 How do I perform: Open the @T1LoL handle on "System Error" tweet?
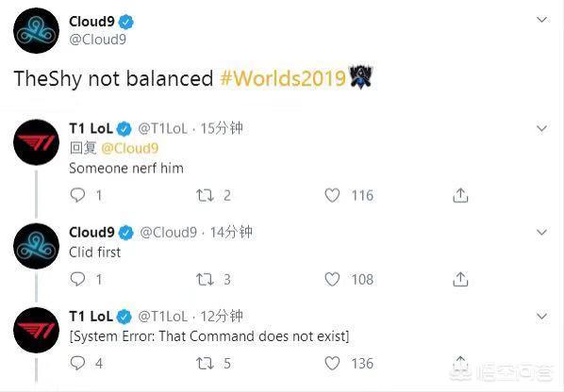click(x=163, y=317)
